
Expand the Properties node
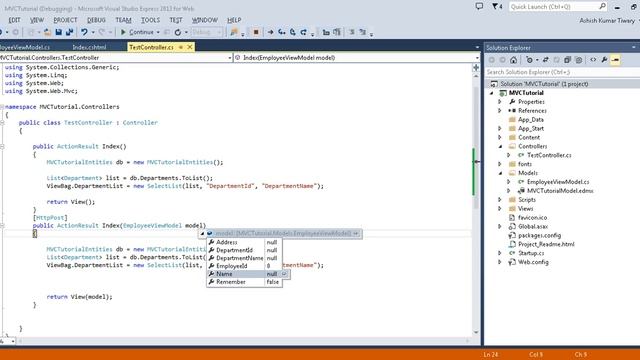[500, 102]
